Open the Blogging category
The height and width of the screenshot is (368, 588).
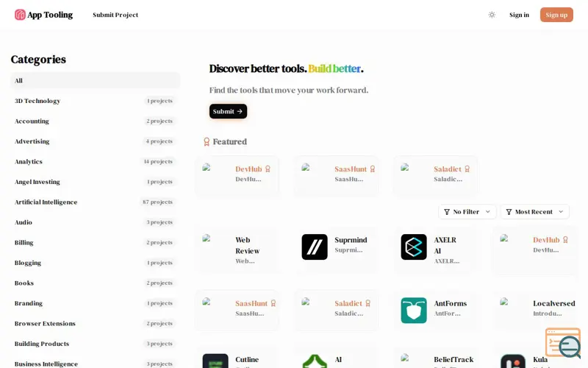96,263
